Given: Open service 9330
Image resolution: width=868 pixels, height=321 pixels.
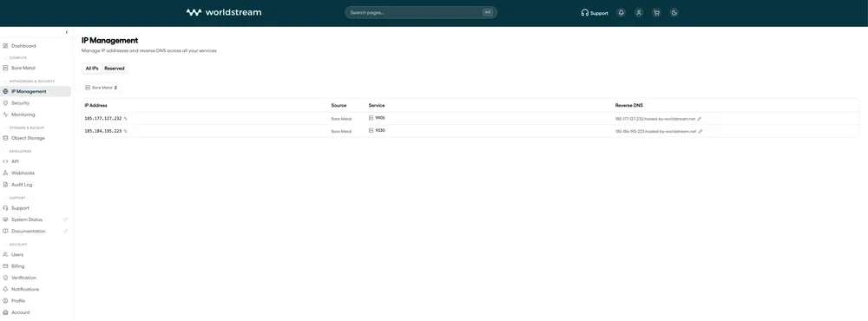Looking at the screenshot, I should tap(377, 131).
